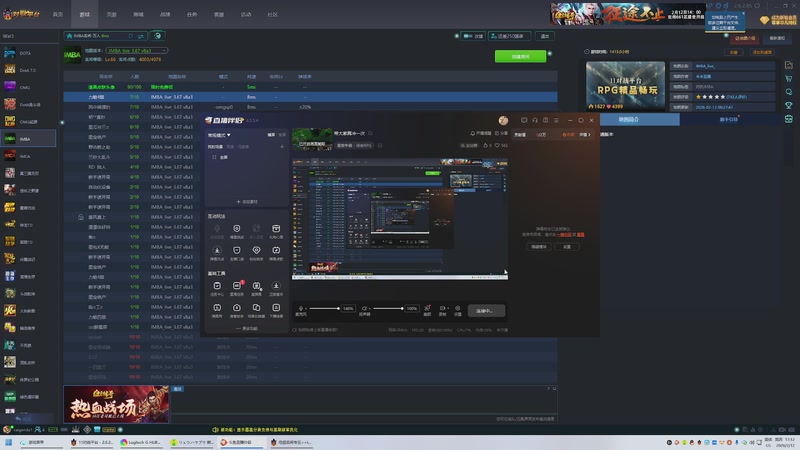Click the 直播中 button in 直播伴侣

pos(487,311)
